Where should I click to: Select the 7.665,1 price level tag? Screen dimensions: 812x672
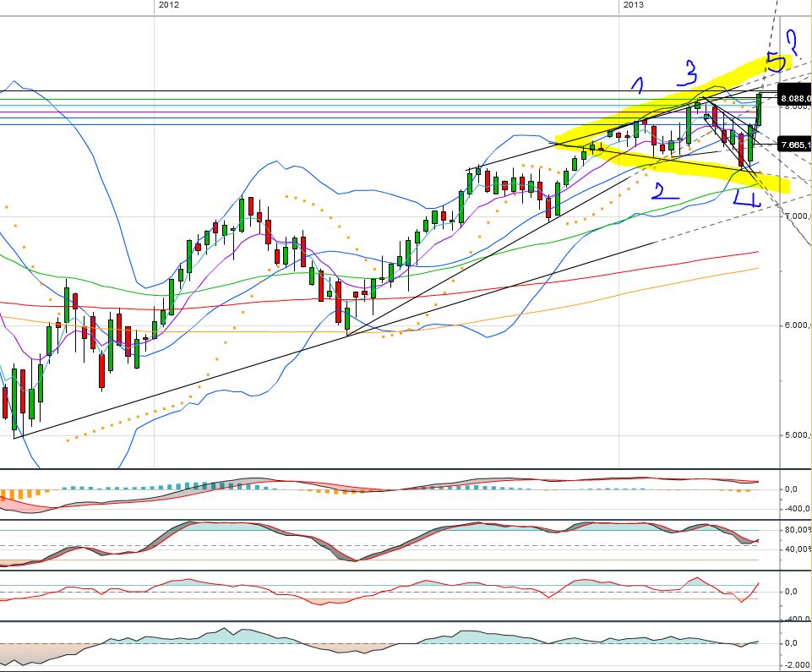point(794,145)
